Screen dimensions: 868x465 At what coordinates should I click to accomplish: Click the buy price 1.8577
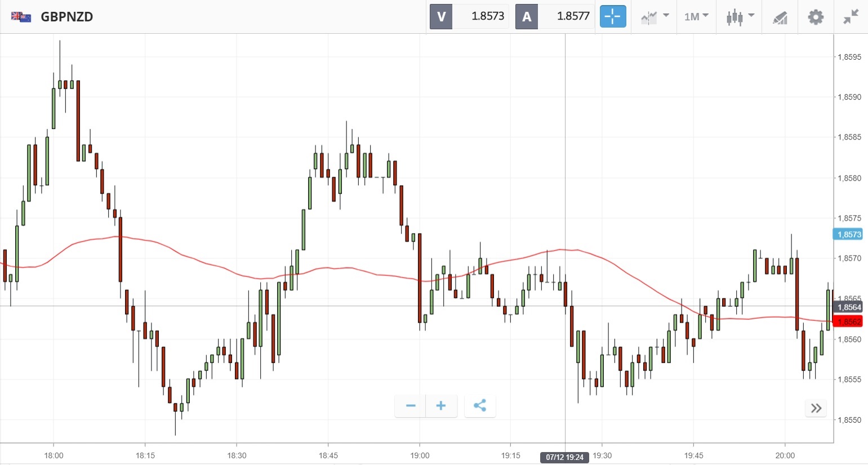pos(572,16)
